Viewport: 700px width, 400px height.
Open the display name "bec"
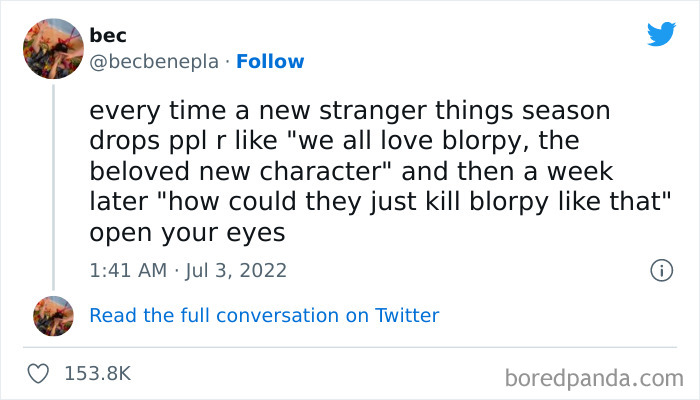105,35
